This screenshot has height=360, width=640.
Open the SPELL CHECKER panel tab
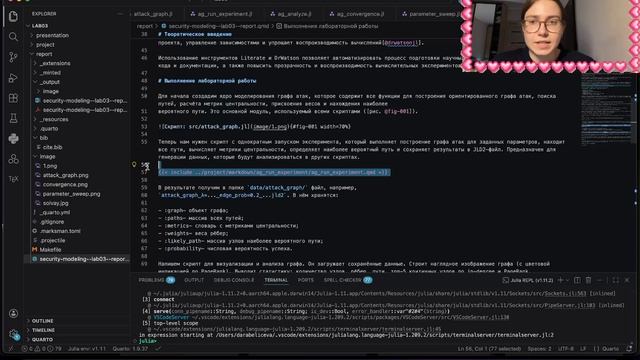(x=347, y=280)
